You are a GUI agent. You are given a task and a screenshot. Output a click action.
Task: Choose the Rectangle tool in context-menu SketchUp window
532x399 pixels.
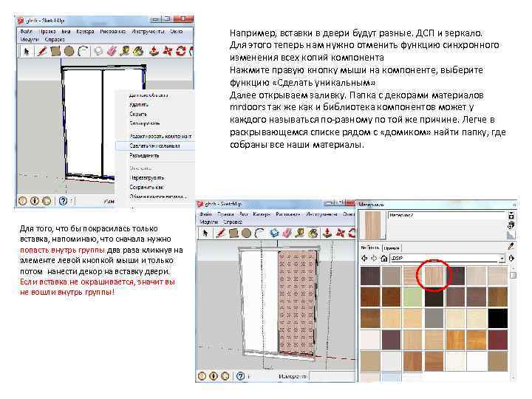point(55,51)
